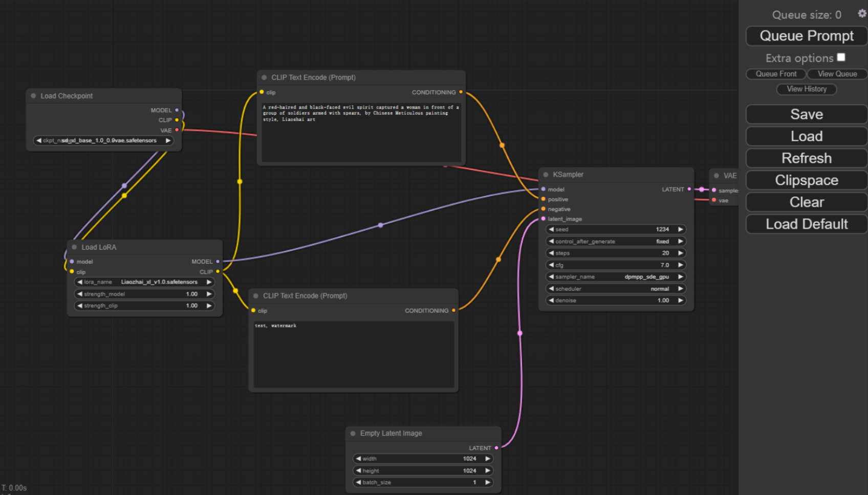Open the View Queue list

pyautogui.click(x=837, y=74)
